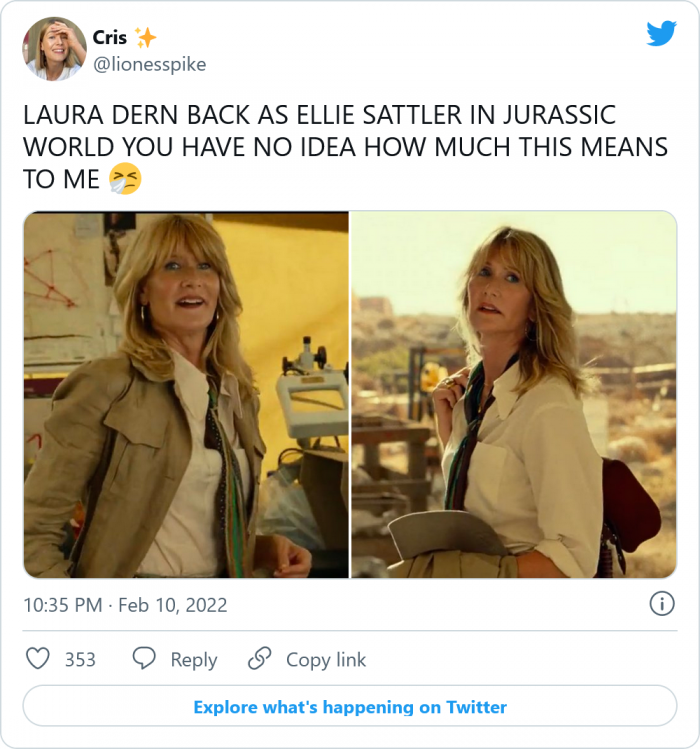Click Explore what's happening on Twitter
Screen dimensions: 700x749
coord(350,707)
